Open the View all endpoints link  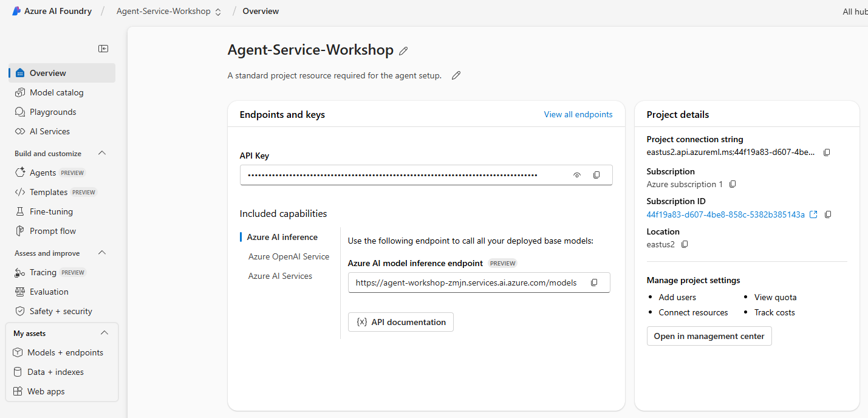(578, 114)
